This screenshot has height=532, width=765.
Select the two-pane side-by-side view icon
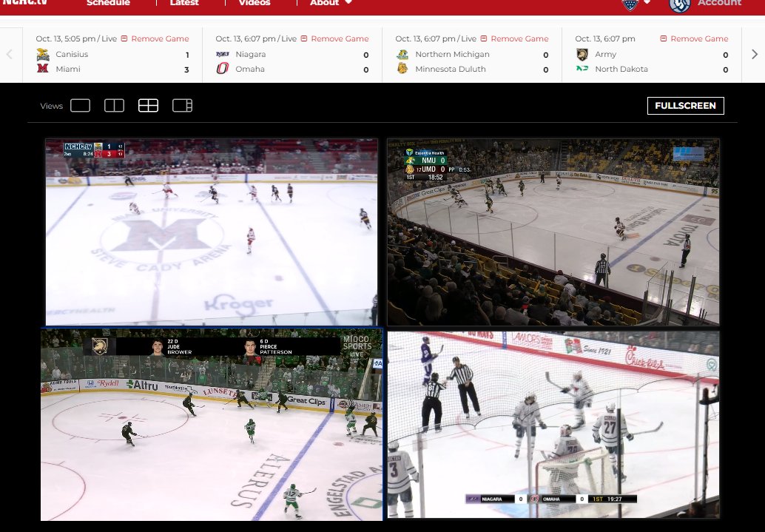[114, 105]
